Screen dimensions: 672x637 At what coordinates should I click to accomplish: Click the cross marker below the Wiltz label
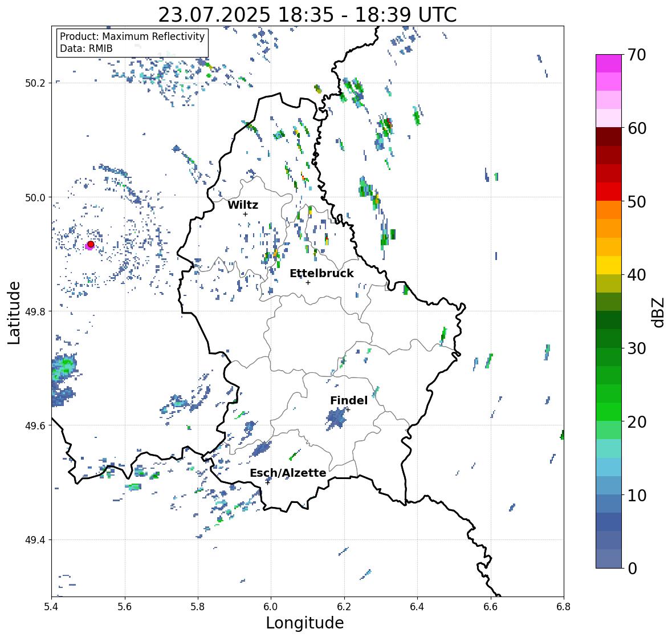245,214
